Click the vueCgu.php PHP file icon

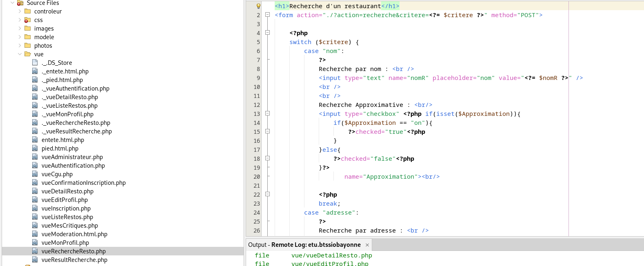(35, 174)
